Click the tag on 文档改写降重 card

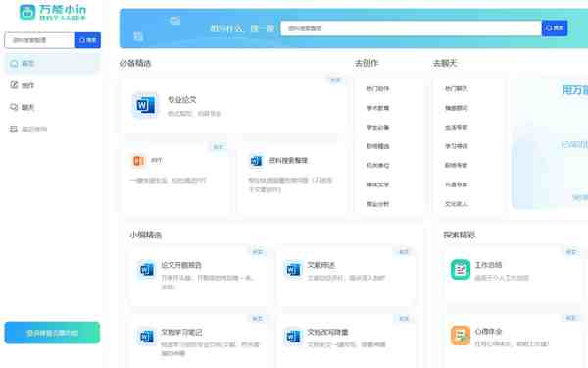(404, 318)
